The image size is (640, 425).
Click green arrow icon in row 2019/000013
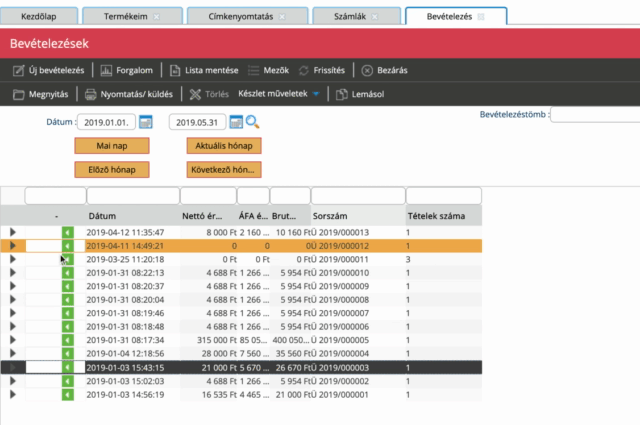pos(68,232)
